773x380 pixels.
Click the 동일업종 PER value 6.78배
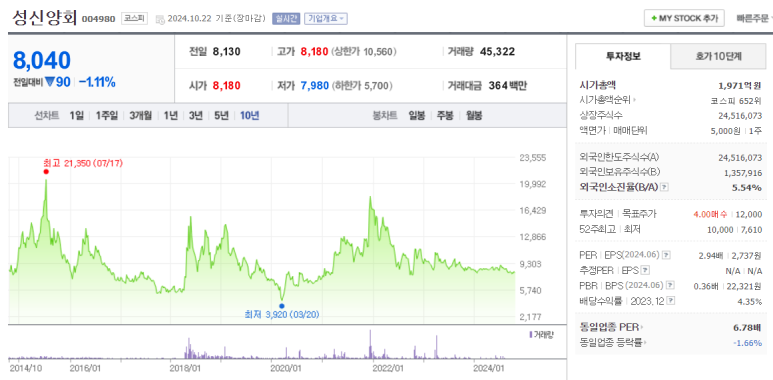click(x=747, y=327)
